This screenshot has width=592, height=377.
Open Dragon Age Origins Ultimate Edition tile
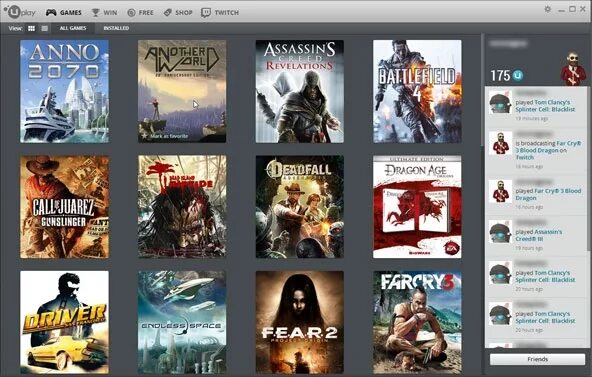coord(417,207)
